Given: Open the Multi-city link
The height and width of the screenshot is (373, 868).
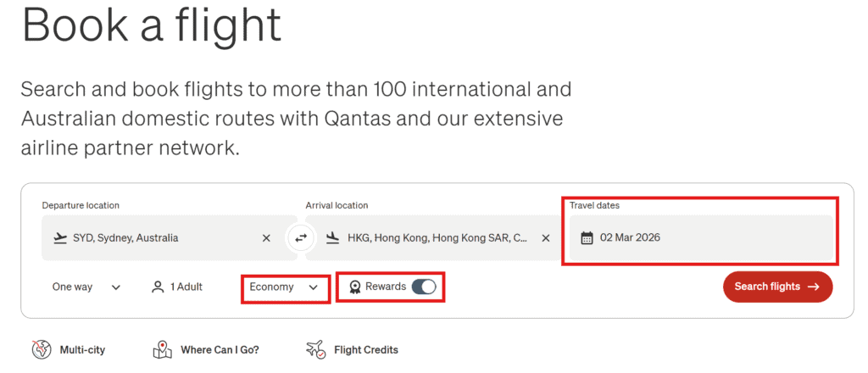Looking at the screenshot, I should [x=82, y=349].
